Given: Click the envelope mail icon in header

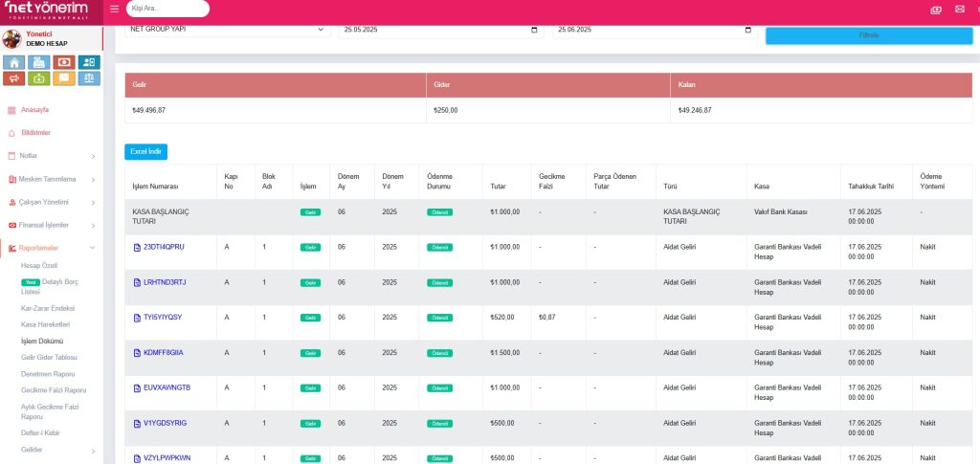Looking at the screenshot, I should 961,10.
